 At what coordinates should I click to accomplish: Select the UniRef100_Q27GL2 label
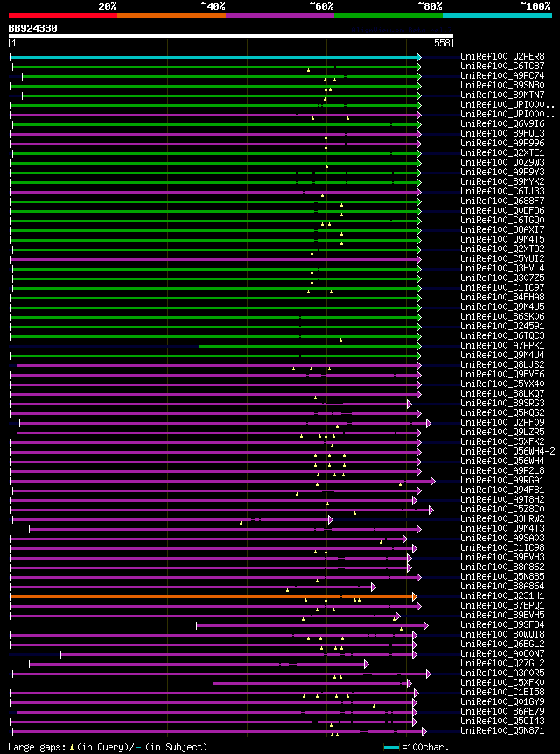click(x=502, y=663)
